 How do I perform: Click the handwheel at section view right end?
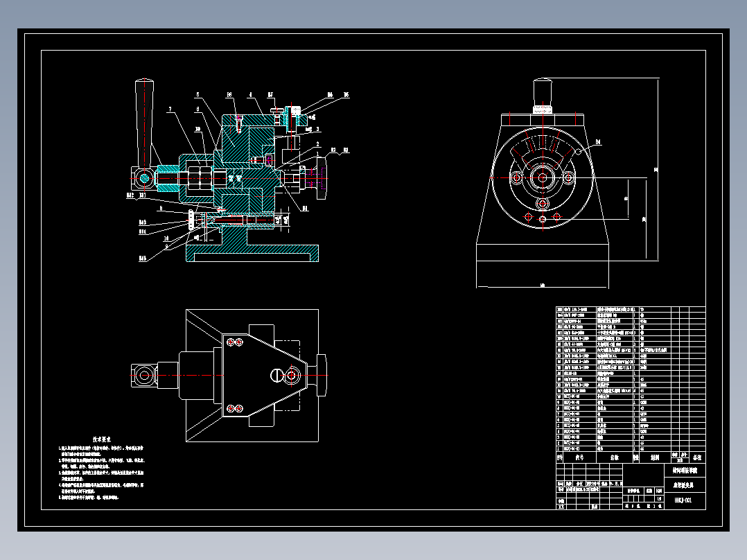click(x=321, y=178)
